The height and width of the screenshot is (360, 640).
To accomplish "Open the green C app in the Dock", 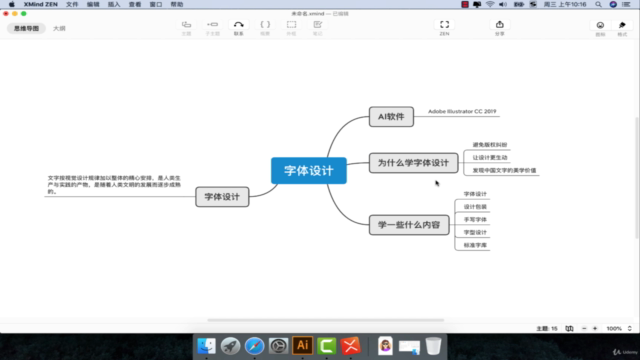I will pyautogui.click(x=327, y=346).
